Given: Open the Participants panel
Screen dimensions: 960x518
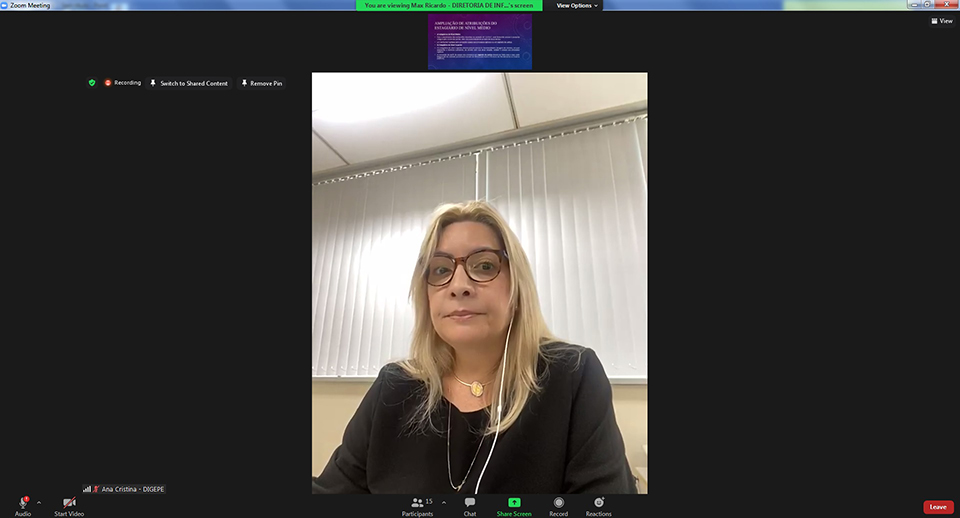Looking at the screenshot, I should 417,502.
